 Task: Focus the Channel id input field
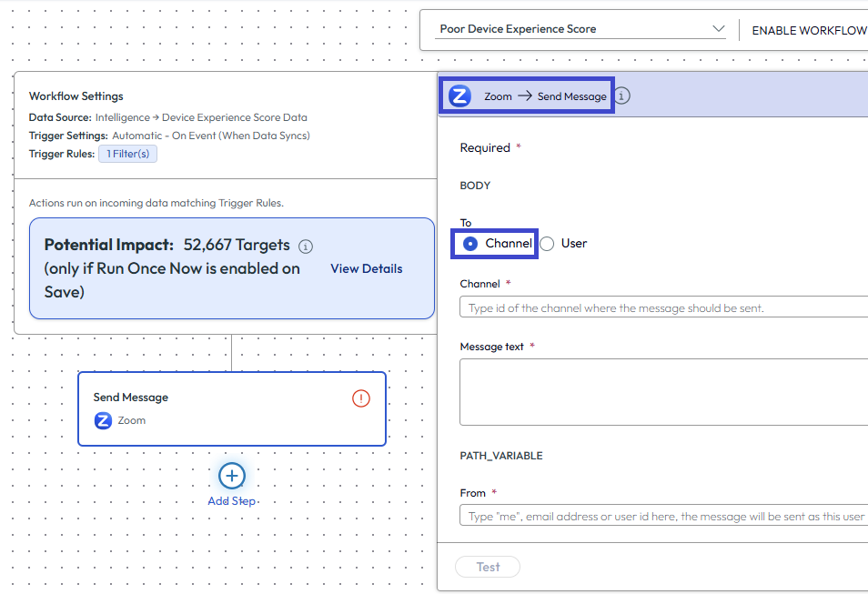[x=663, y=307]
